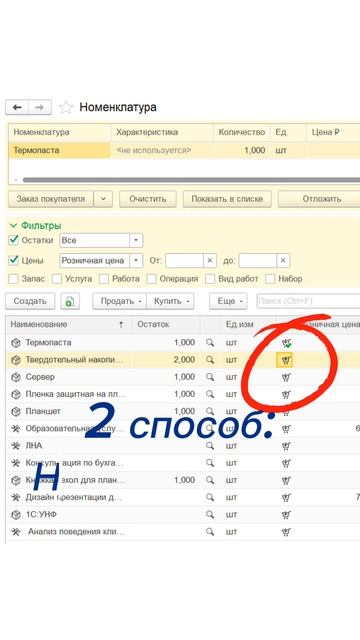Focus the Поиск (Ctrl+F) search box
360x640 pixels.
(308, 301)
